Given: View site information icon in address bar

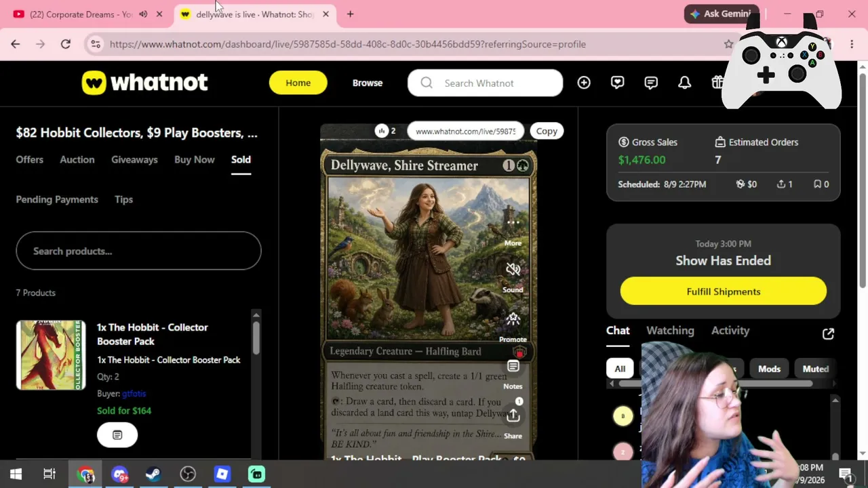Looking at the screenshot, I should 96,44.
